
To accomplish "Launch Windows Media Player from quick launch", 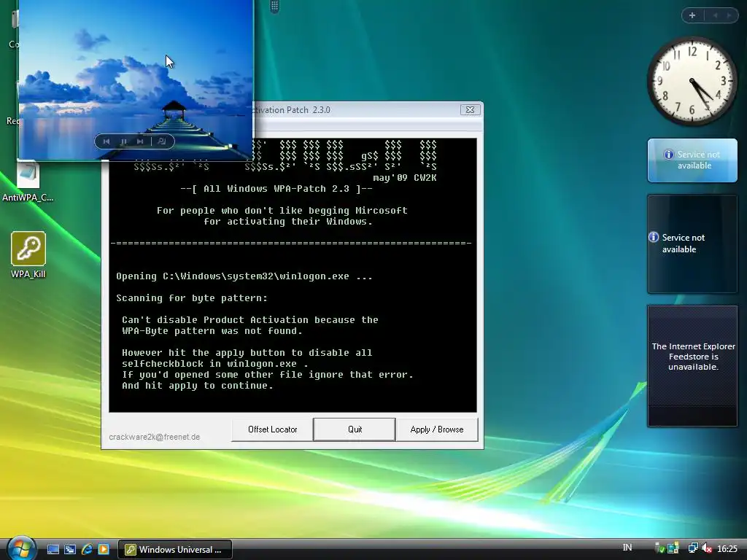I will click(104, 549).
